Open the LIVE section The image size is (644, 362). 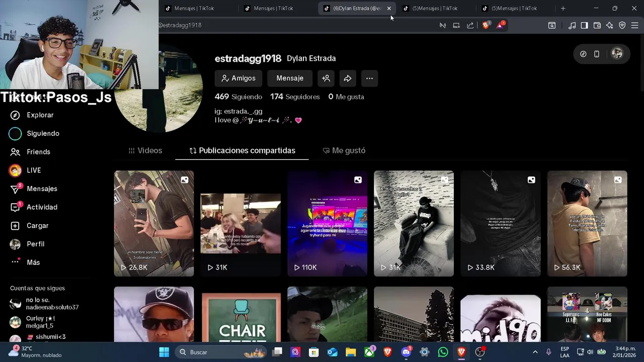point(25,170)
